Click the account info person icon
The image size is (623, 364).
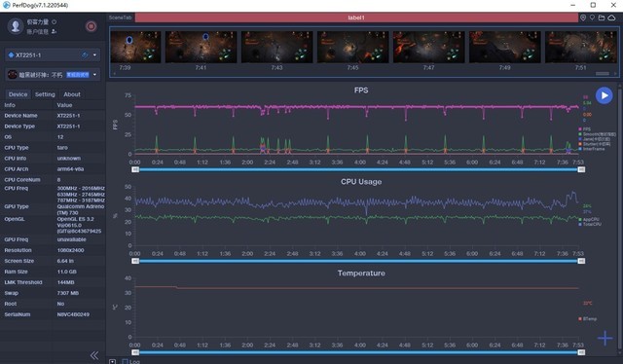(55, 31)
